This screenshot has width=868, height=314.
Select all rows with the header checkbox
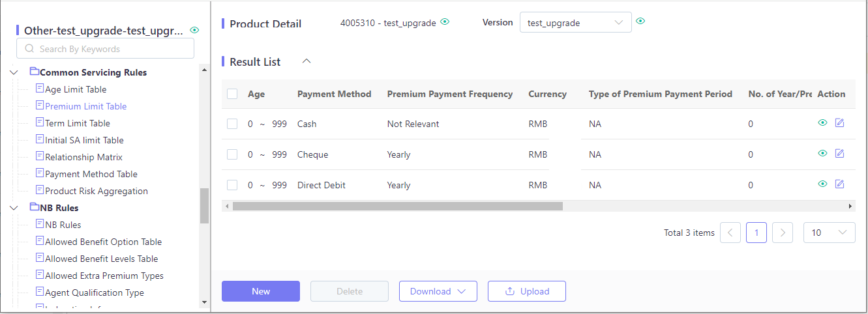232,94
